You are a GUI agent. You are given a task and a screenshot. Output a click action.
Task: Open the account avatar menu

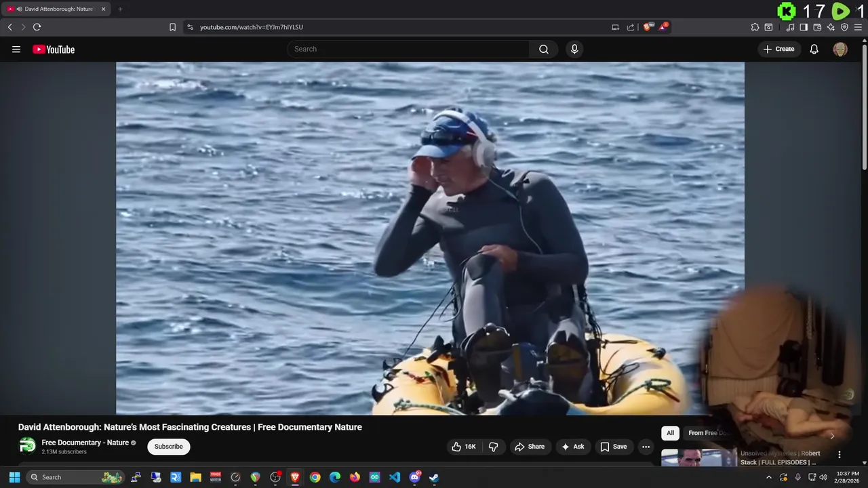(840, 49)
